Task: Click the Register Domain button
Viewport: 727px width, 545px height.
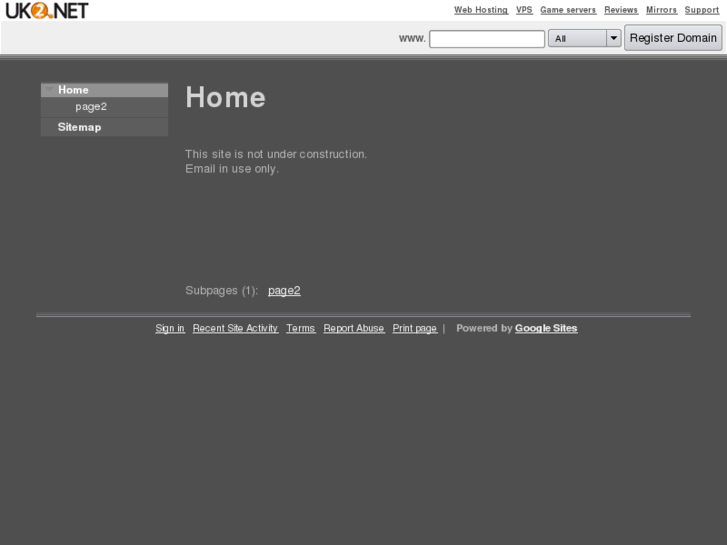Action: pos(673,38)
